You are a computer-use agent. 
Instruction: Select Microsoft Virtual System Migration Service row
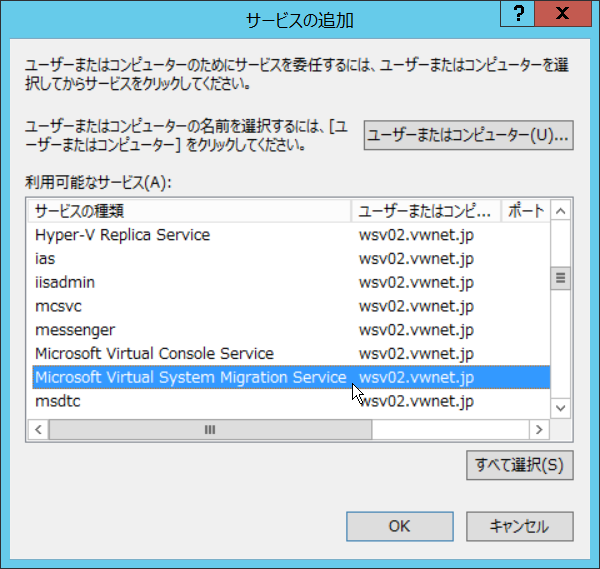pos(291,377)
